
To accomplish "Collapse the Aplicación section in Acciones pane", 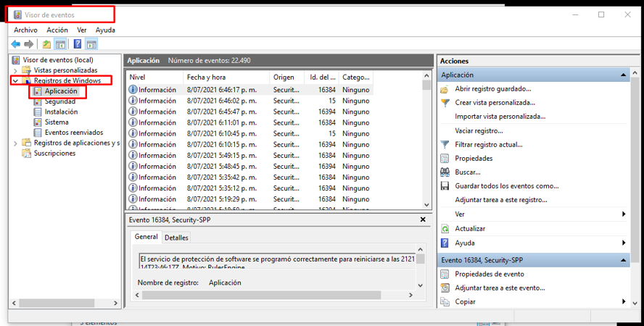I will [x=623, y=75].
